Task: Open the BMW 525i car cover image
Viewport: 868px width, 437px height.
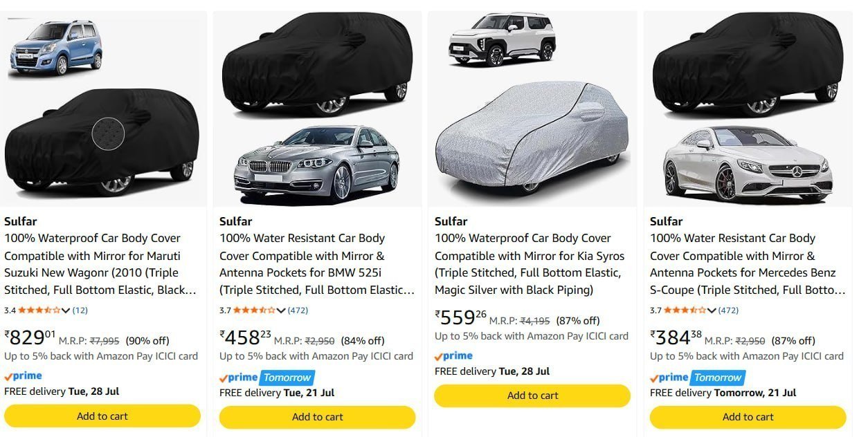Action: click(x=318, y=109)
